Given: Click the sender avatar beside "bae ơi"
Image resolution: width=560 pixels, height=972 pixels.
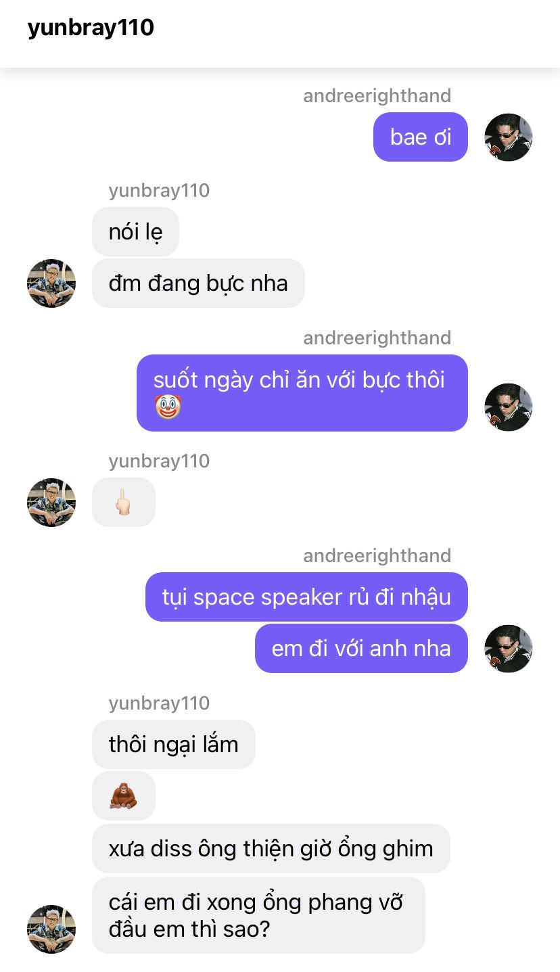Looking at the screenshot, I should 509,137.
